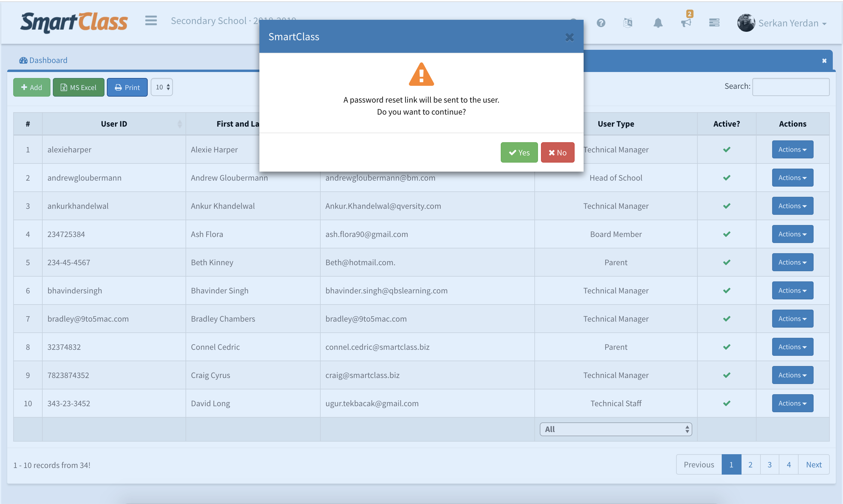Screen dimensions: 843x504
Task: Click the Active? column header
Action: (727, 124)
